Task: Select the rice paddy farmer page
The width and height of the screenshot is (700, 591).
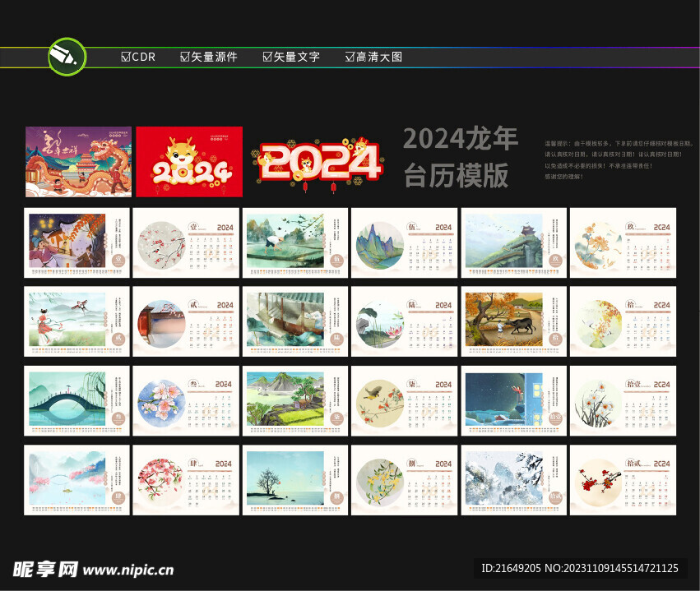Action: click(295, 242)
